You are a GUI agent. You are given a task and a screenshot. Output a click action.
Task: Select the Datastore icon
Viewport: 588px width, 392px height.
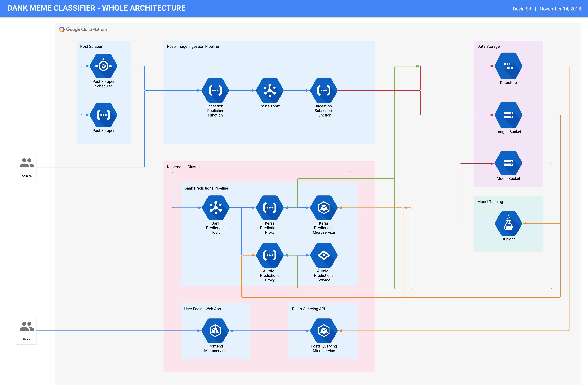(x=508, y=66)
